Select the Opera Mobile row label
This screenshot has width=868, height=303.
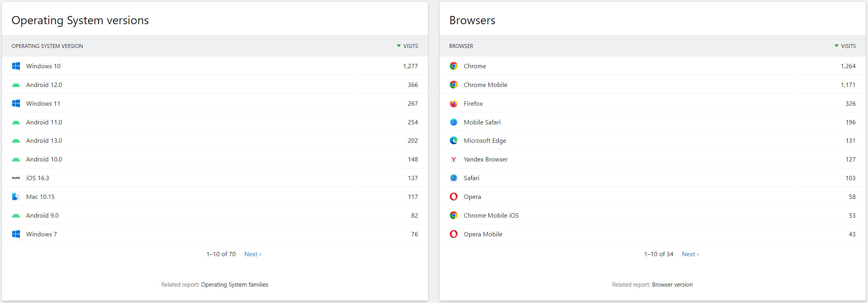pyautogui.click(x=483, y=234)
